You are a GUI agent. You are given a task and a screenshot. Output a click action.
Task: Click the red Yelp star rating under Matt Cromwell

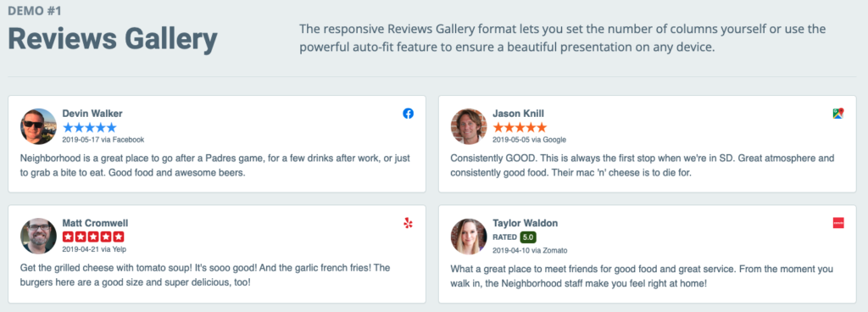coord(93,237)
